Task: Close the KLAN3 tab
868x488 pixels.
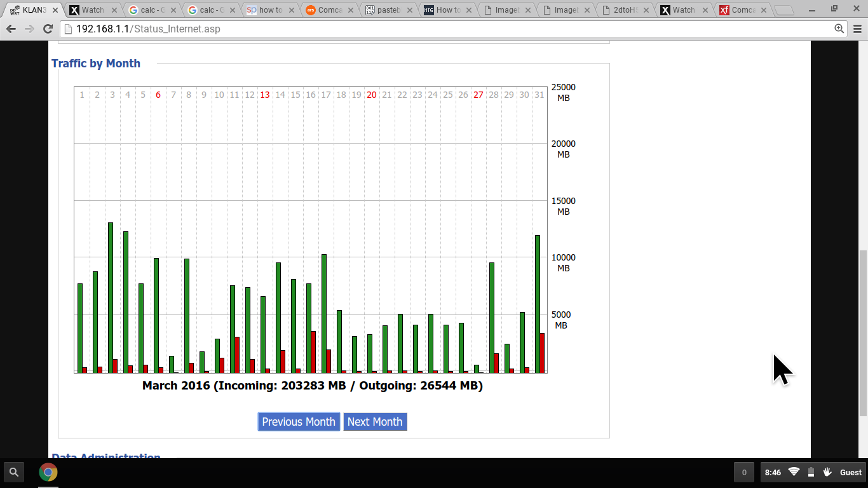Action: [55, 10]
